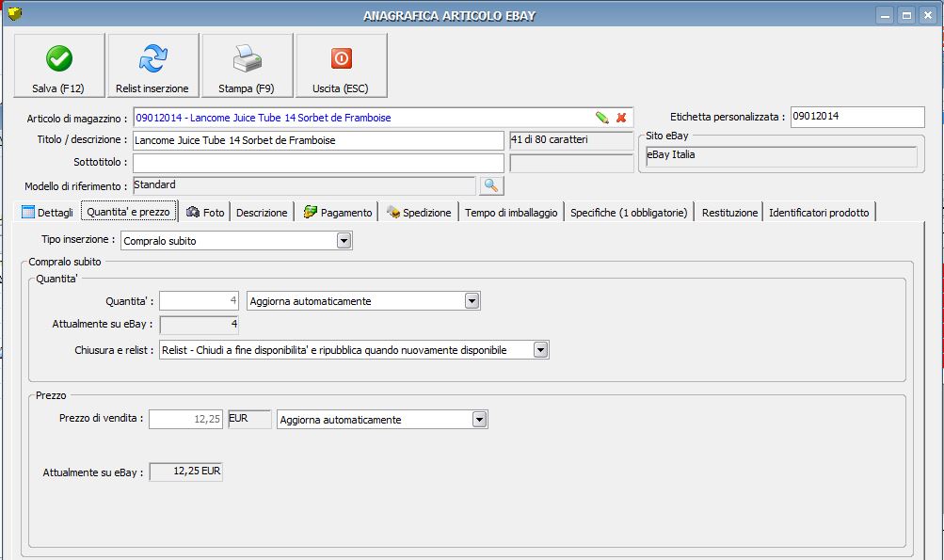Click the '12,25 EUR' Attualmente su eBay value
The height and width of the screenshot is (560, 944).
(x=186, y=472)
